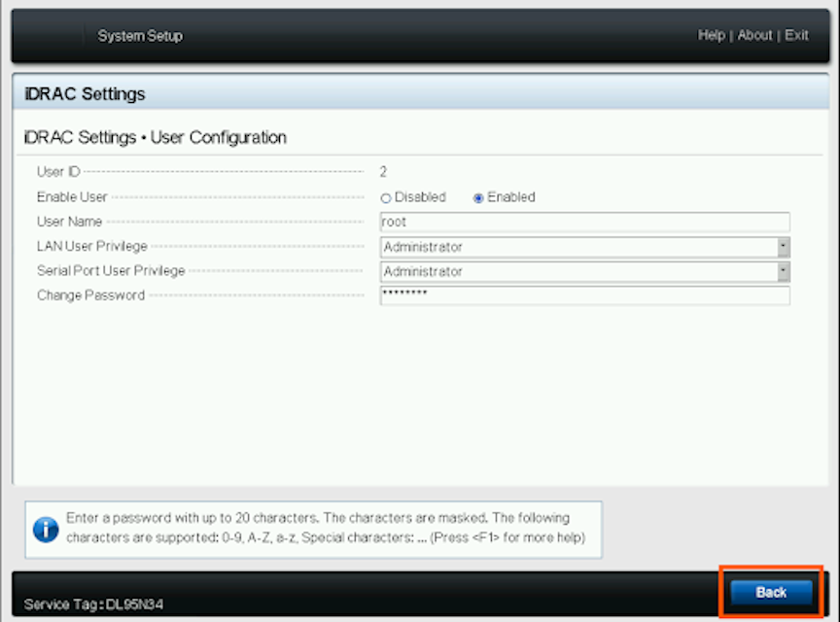Open About from the top bar
The image size is (840, 622).
click(754, 35)
